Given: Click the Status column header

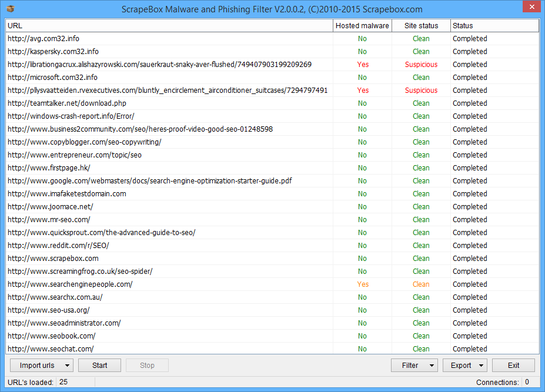Looking at the screenshot, I should coord(494,26).
